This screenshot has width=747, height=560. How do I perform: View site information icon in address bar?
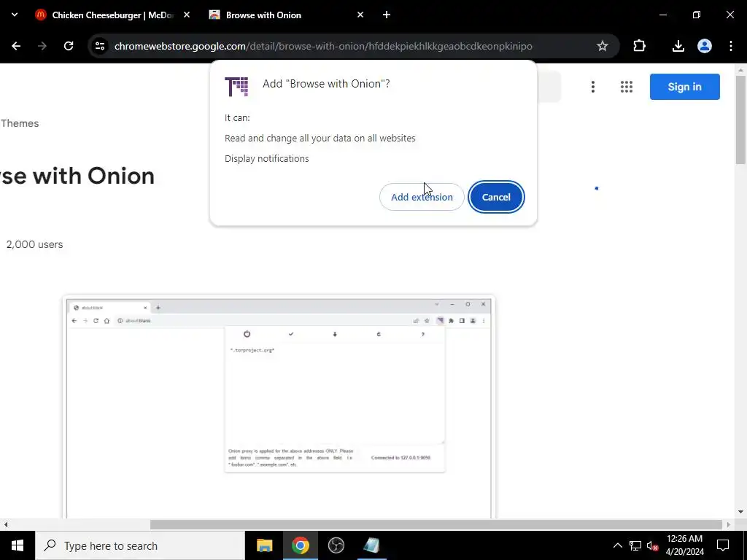pos(100,46)
